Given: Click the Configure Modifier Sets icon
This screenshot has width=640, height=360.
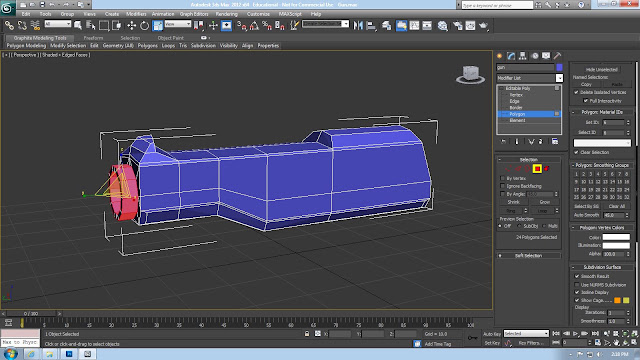Looking at the screenshot, I should coord(555,142).
